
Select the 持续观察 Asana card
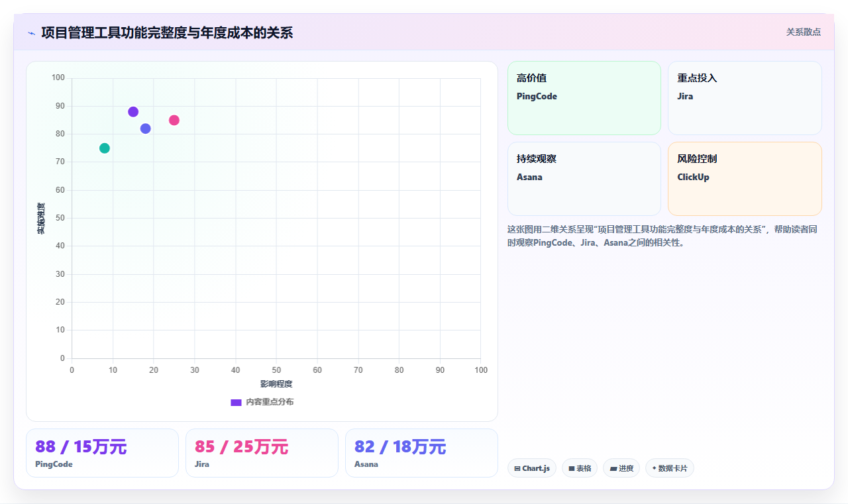(584, 179)
